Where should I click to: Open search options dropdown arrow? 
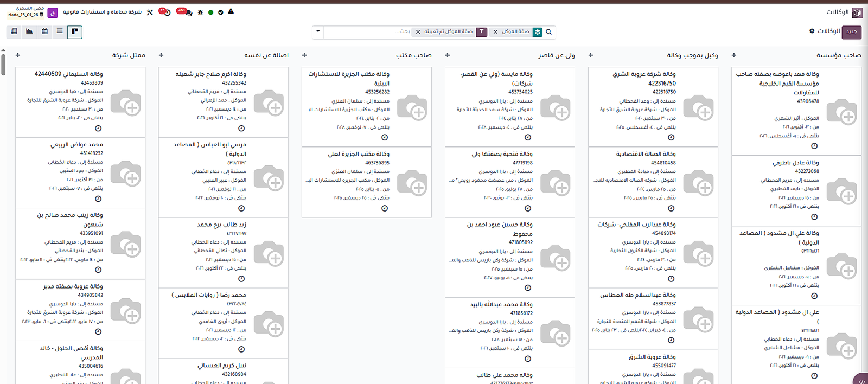click(318, 32)
